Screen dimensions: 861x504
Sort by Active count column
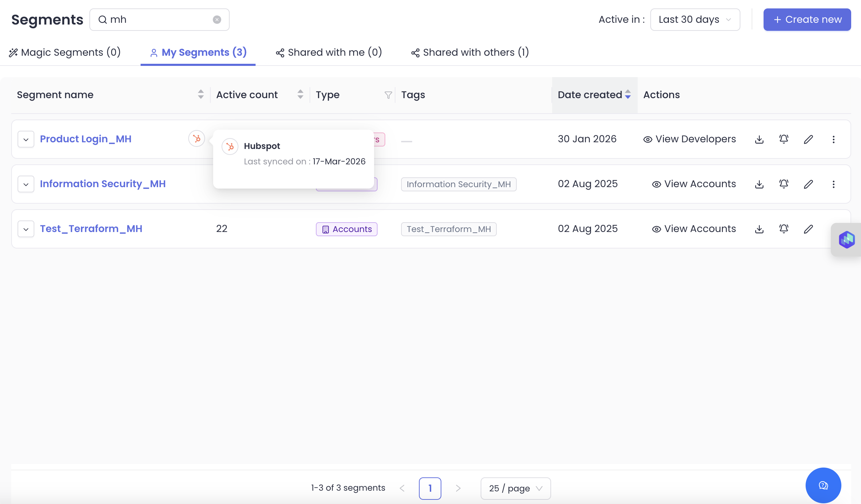[300, 94]
